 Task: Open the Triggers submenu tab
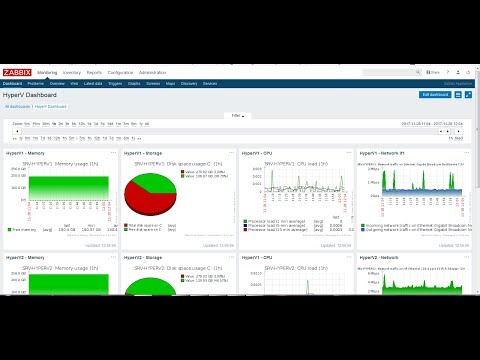point(115,84)
